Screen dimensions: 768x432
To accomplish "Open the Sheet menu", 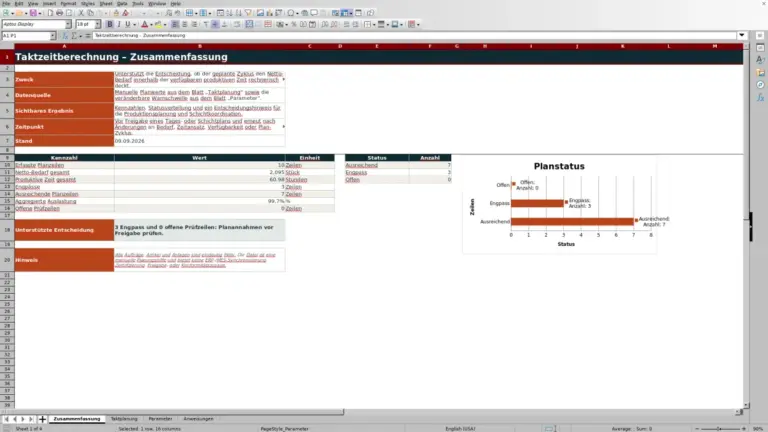I will (x=106, y=3).
